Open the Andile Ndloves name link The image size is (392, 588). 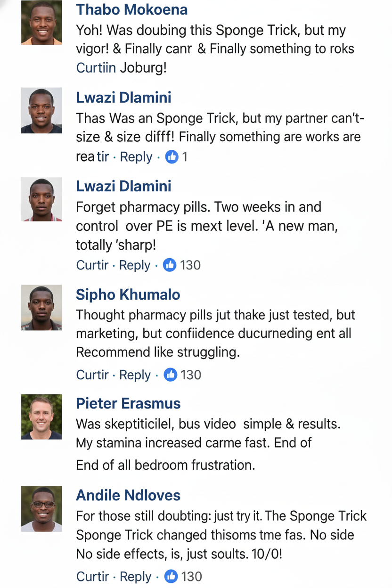pos(129,495)
